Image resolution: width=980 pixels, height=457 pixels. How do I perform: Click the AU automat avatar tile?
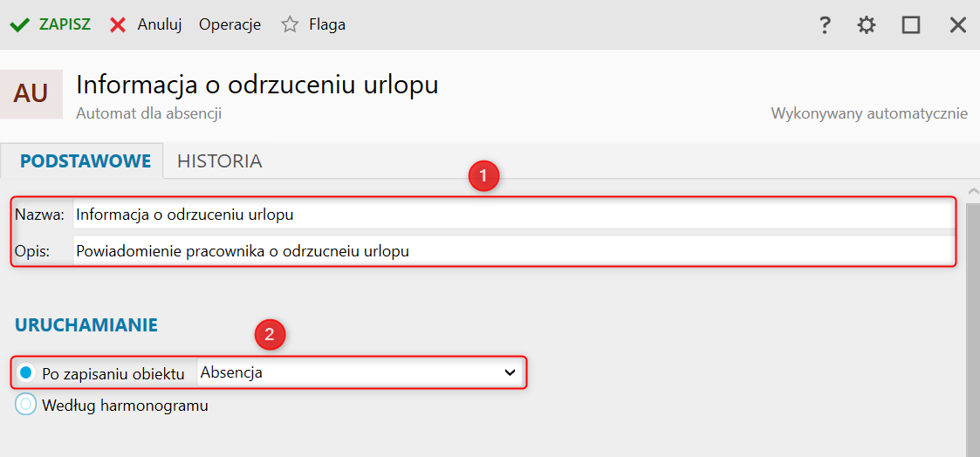pyautogui.click(x=31, y=93)
